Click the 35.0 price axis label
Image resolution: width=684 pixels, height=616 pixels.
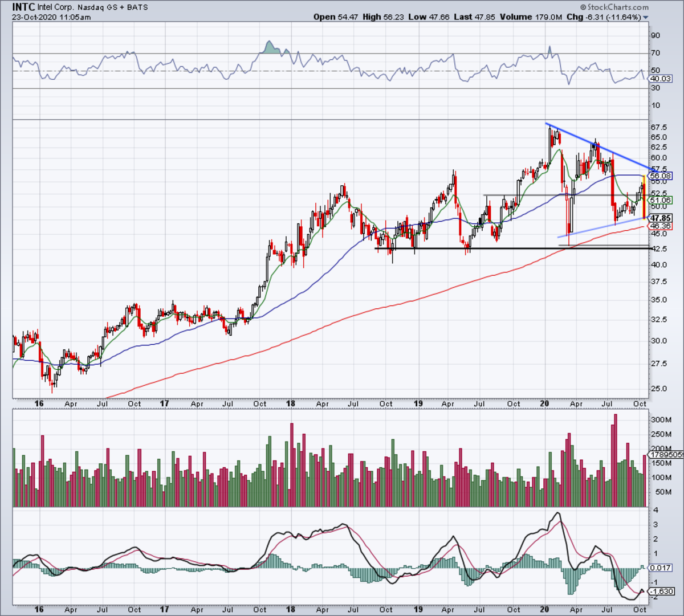tap(658, 300)
